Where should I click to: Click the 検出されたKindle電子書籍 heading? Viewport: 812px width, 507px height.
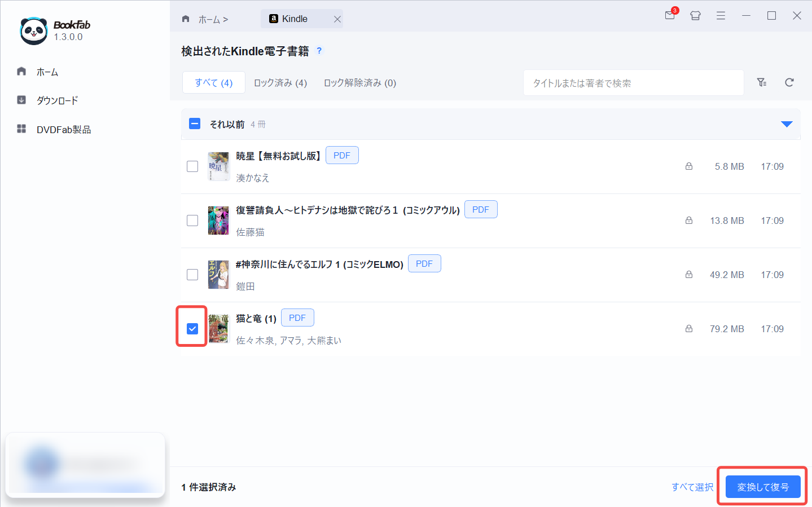point(245,51)
